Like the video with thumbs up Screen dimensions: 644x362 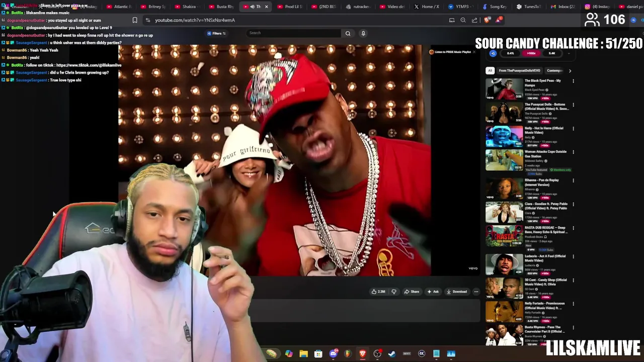point(378,292)
